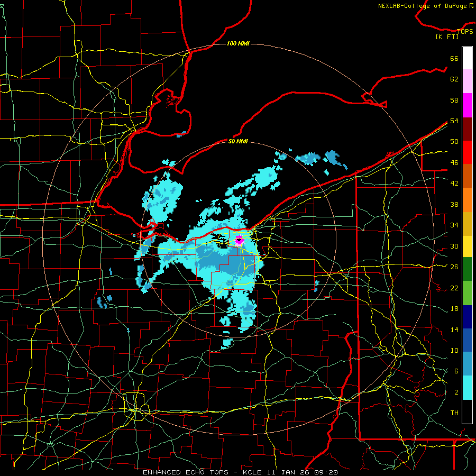Click the legend number '54'
476x476 pixels.
454,121
